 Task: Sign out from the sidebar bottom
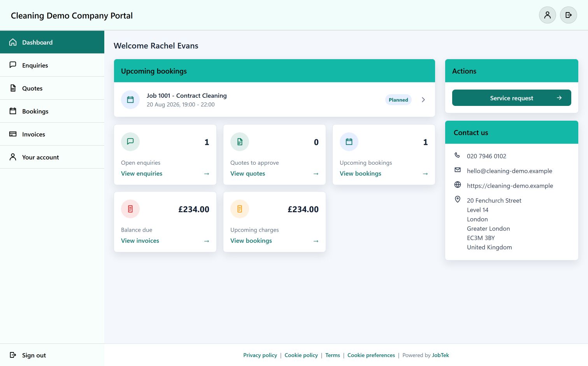[52, 355]
